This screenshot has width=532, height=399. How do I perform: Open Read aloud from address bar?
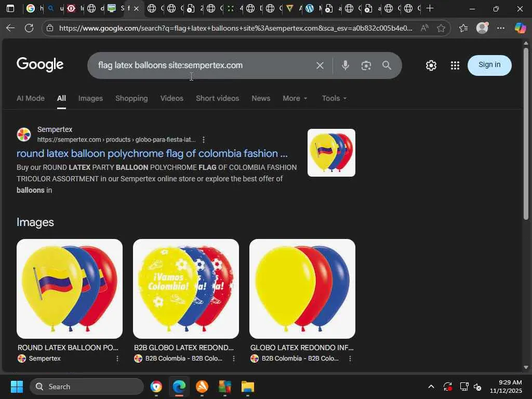pyautogui.click(x=424, y=28)
